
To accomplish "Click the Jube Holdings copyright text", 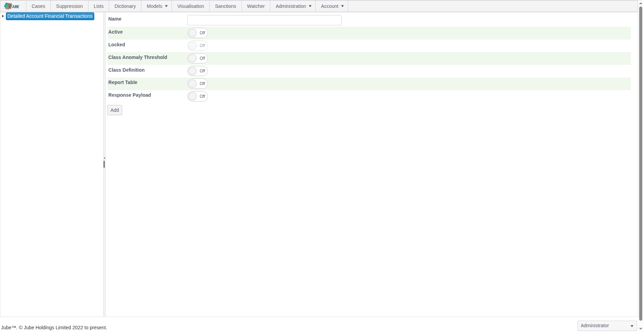I will tap(54, 328).
